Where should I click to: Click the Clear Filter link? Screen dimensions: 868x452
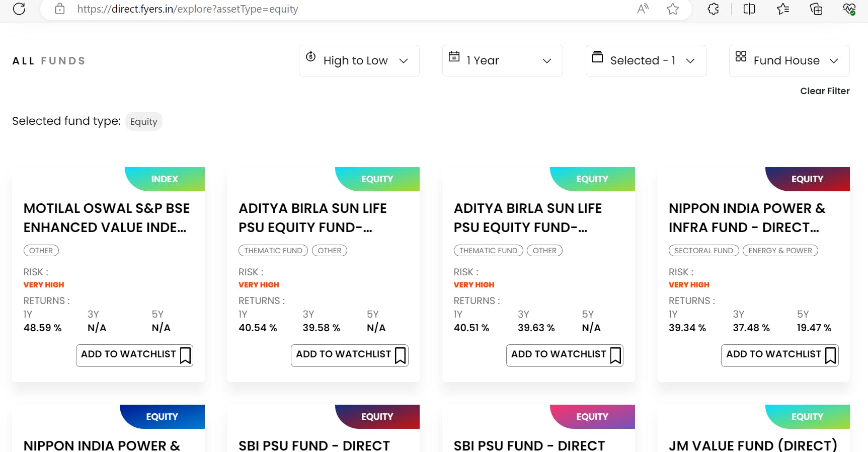(825, 91)
